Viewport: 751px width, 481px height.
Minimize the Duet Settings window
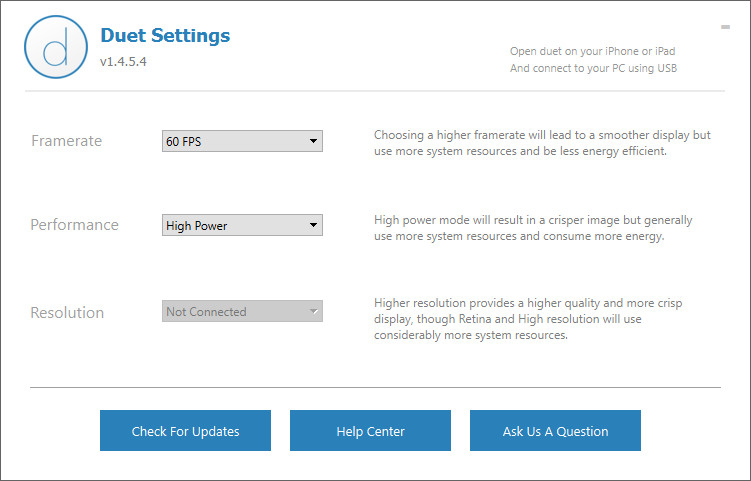tap(726, 27)
